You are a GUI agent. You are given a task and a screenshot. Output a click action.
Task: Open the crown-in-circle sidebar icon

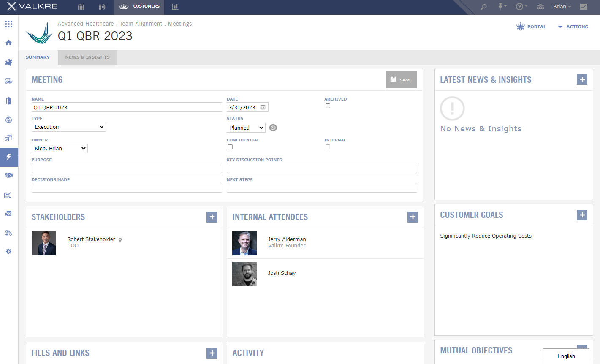point(8,81)
